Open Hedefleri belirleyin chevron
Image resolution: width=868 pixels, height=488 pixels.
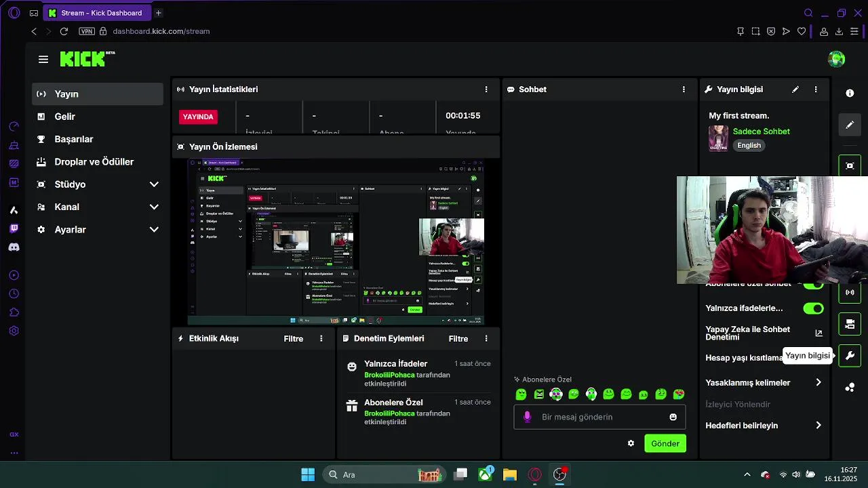click(818, 426)
